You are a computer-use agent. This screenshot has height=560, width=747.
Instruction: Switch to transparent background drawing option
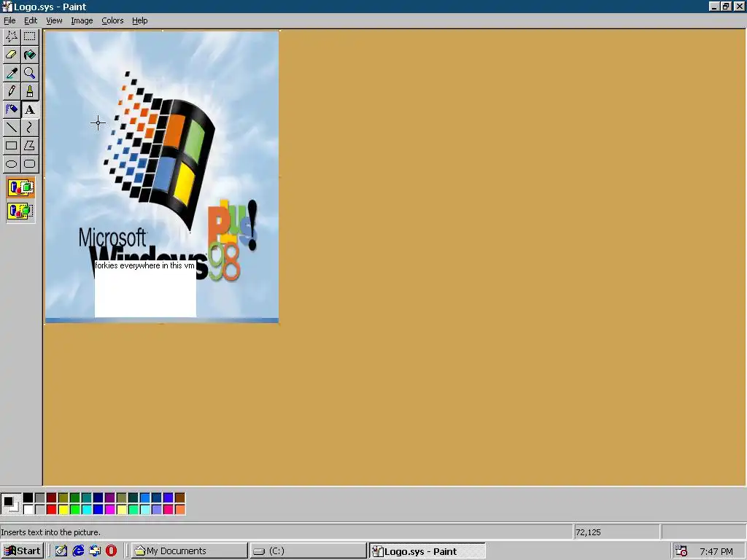click(x=20, y=211)
